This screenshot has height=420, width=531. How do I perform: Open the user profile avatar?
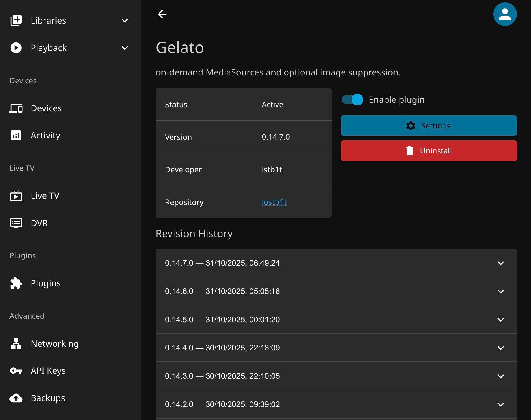(504, 14)
